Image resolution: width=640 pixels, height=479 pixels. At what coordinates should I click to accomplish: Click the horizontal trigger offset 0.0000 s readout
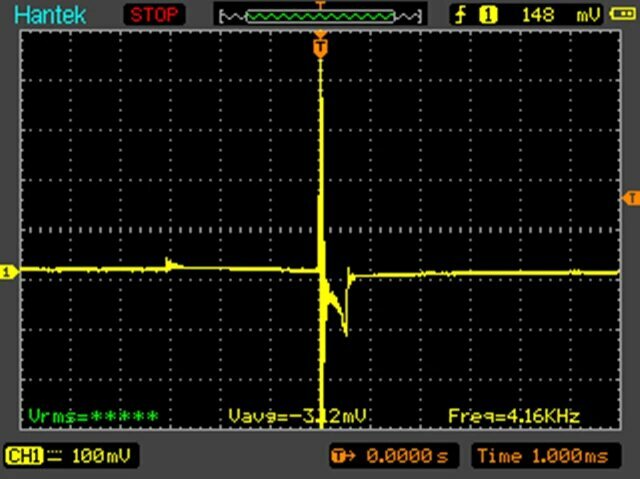tap(407, 456)
